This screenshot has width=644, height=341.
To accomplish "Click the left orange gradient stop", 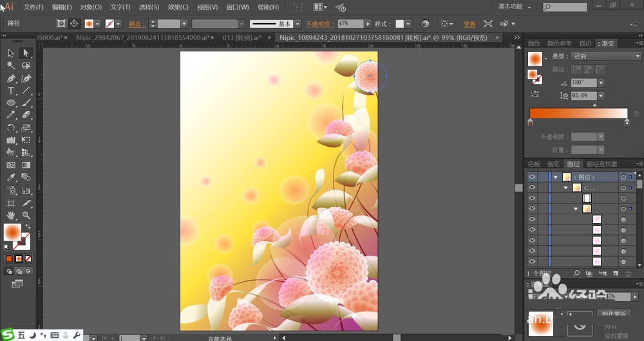I will click(x=530, y=122).
